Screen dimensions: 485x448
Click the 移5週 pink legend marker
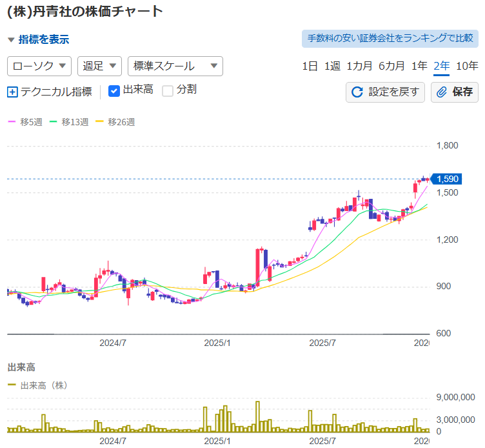[x=11, y=122]
